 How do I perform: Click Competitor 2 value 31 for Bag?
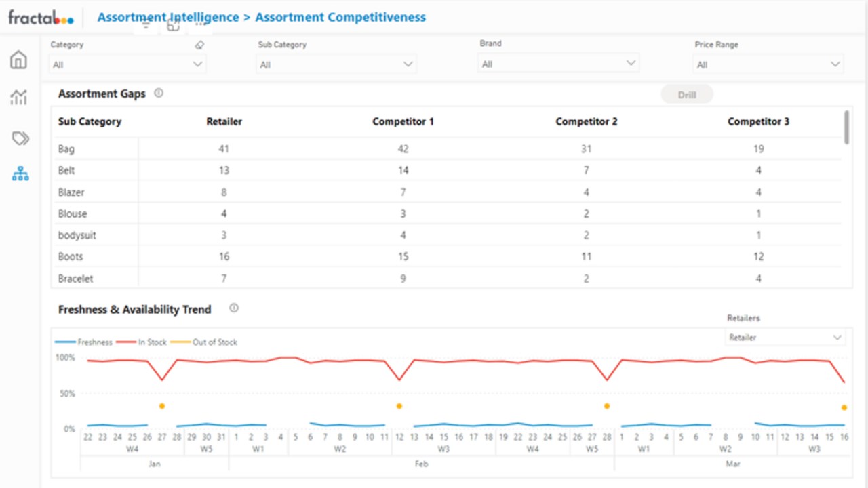click(587, 149)
